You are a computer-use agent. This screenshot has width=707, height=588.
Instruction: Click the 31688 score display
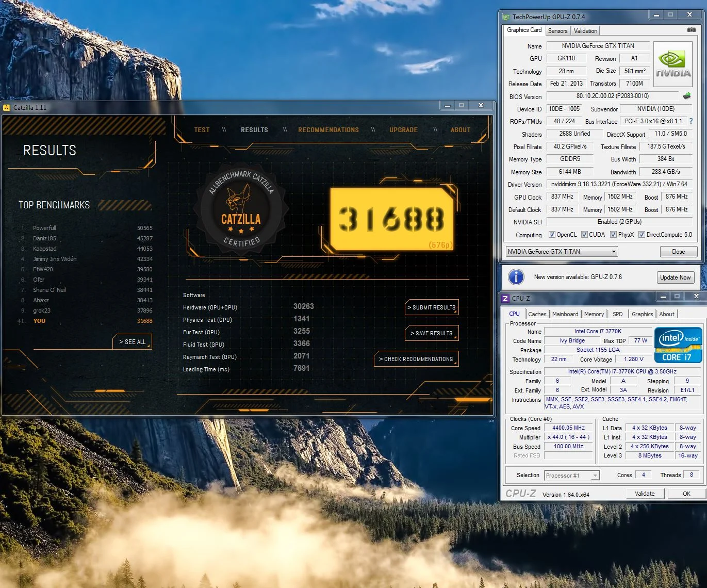tap(392, 219)
